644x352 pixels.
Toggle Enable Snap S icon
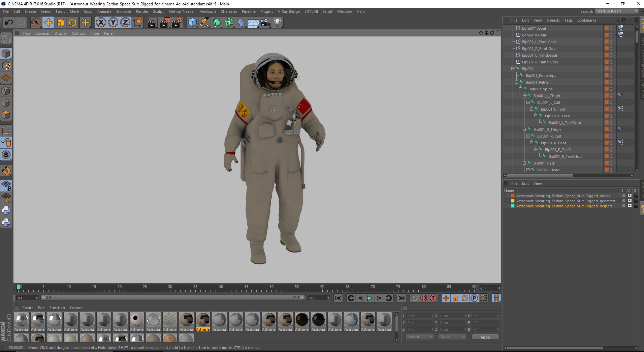[6, 155]
